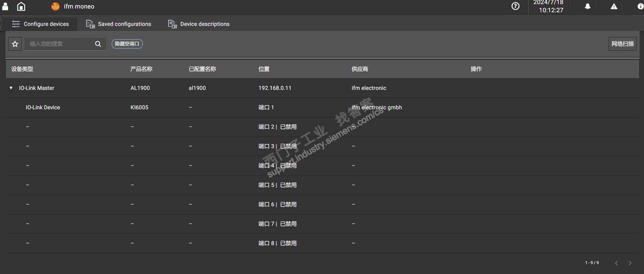Click the ifm electronic vendor cell
This screenshot has width=644, height=274.
[x=369, y=88]
